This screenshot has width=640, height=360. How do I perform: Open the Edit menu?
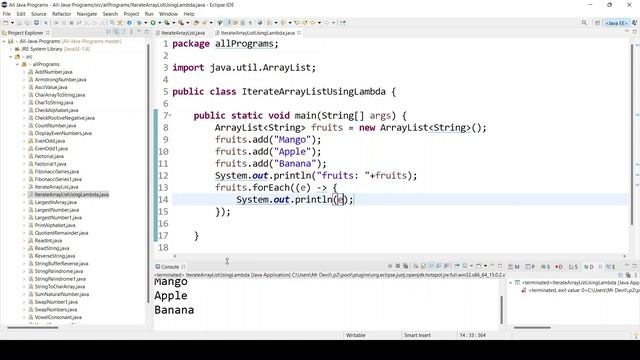coord(21,14)
